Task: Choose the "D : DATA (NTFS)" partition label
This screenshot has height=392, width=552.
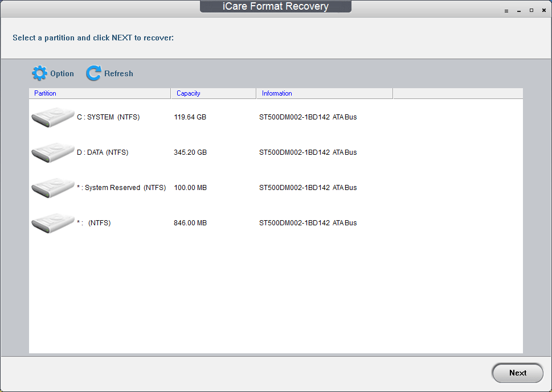Action: tap(103, 152)
